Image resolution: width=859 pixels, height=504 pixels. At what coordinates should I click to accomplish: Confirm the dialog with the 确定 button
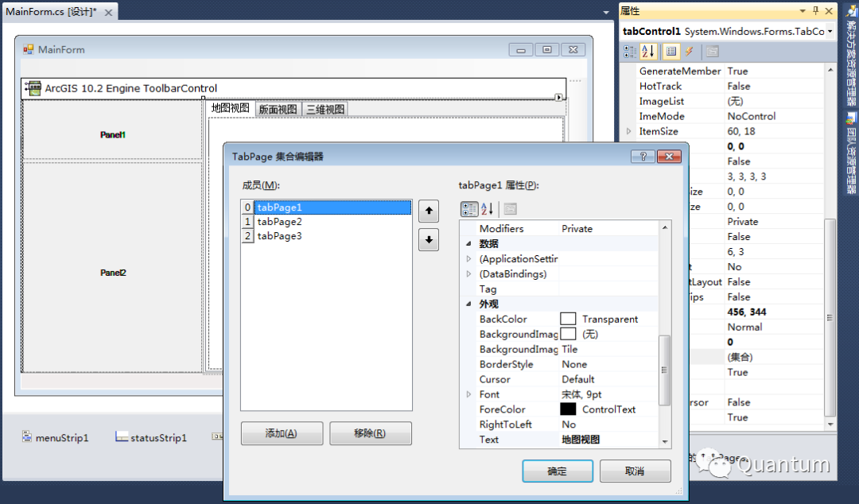(557, 471)
